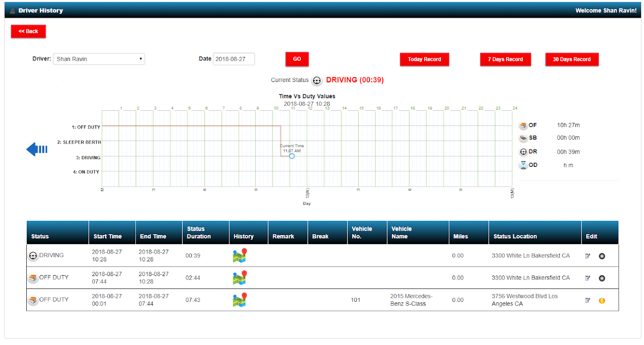Viewport: 644px width, 345px height.
Task: Click steering wheel icon beside Current Status
Action: point(317,80)
